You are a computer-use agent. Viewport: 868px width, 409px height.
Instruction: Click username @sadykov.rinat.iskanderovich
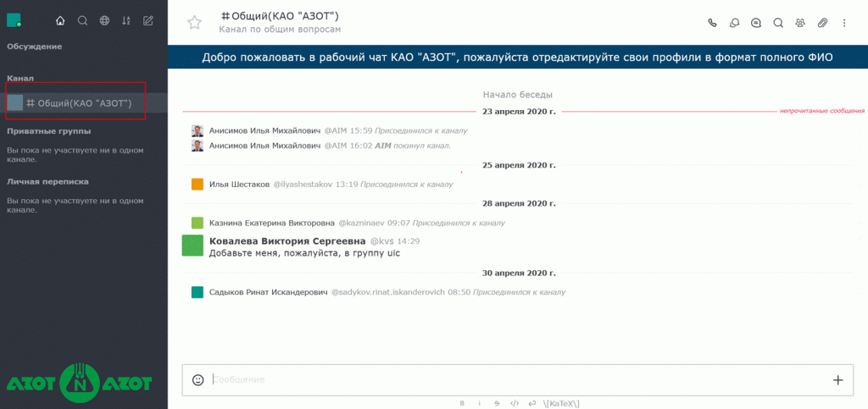(388, 292)
